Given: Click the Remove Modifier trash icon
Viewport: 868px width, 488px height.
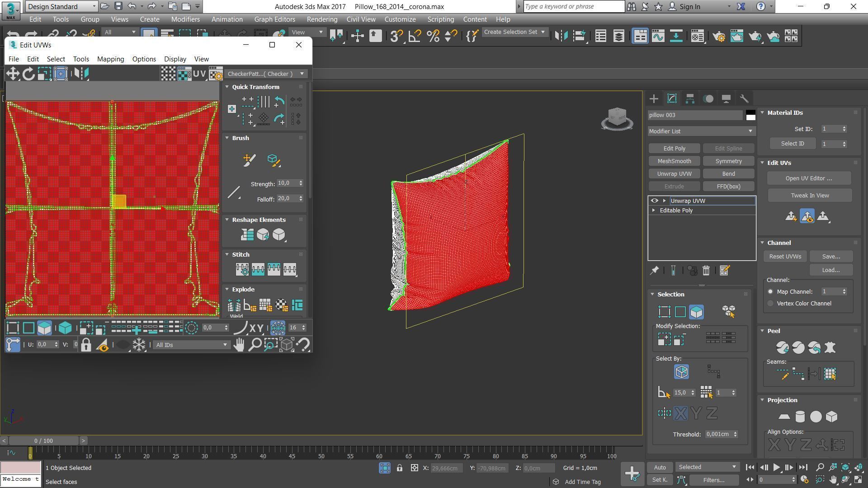Looking at the screenshot, I should pos(706,271).
